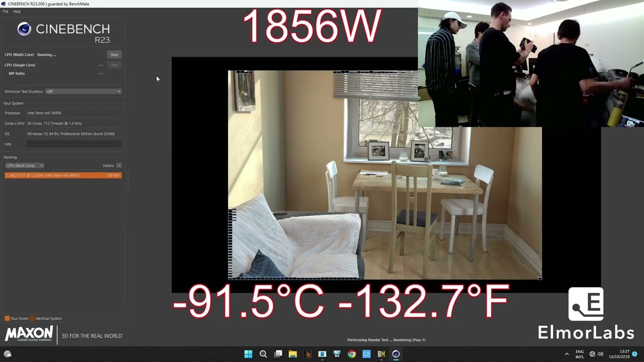This screenshot has height=362, width=644.
Task: Select the orange Xeon w9-3495X ranking entry
Action: tap(63, 175)
